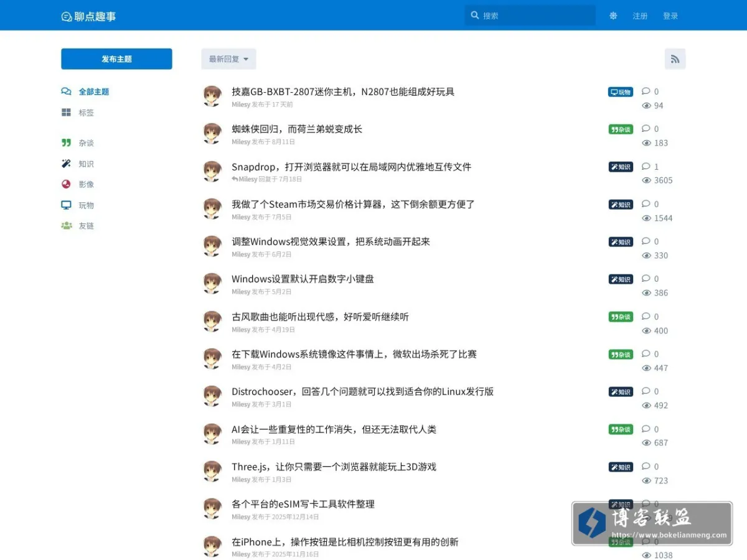Click 'Milesy 发布于 2025年12月14日' text

coord(275,517)
